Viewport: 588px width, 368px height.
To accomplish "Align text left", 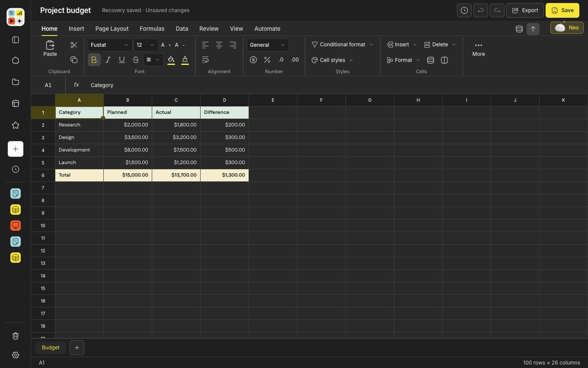I will (205, 45).
